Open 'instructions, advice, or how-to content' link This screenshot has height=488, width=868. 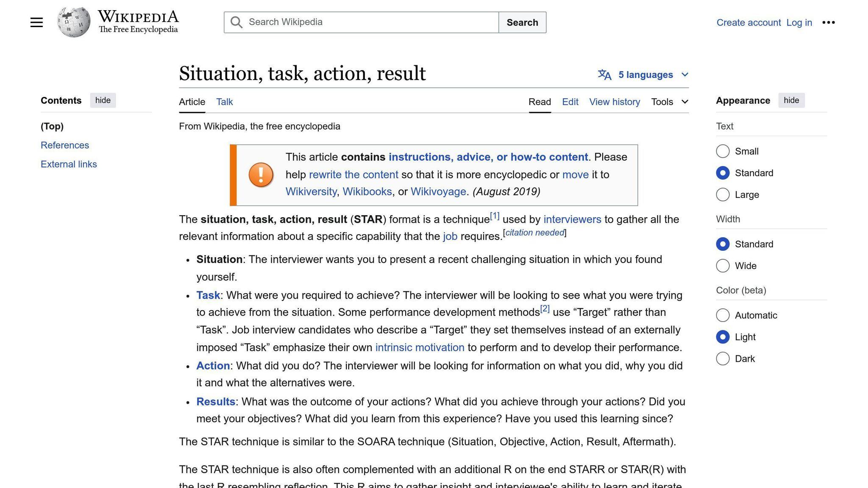click(x=488, y=157)
